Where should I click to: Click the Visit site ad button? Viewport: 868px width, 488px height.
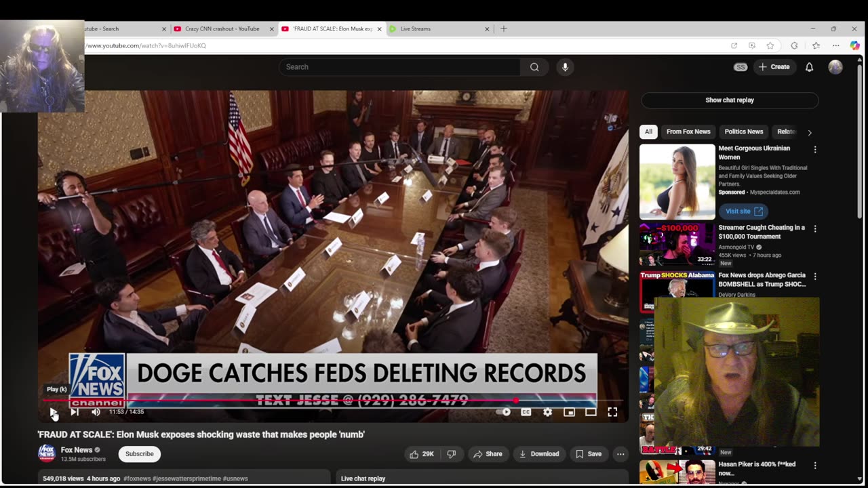point(743,211)
